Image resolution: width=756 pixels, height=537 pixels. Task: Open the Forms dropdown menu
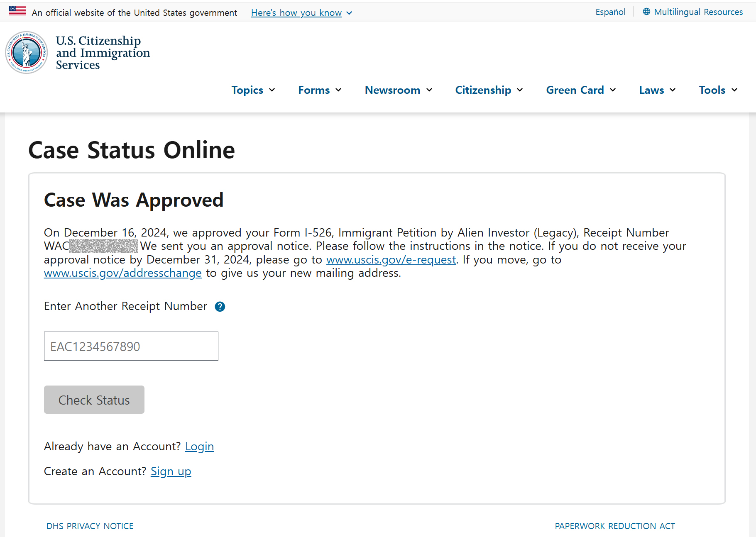pos(320,90)
